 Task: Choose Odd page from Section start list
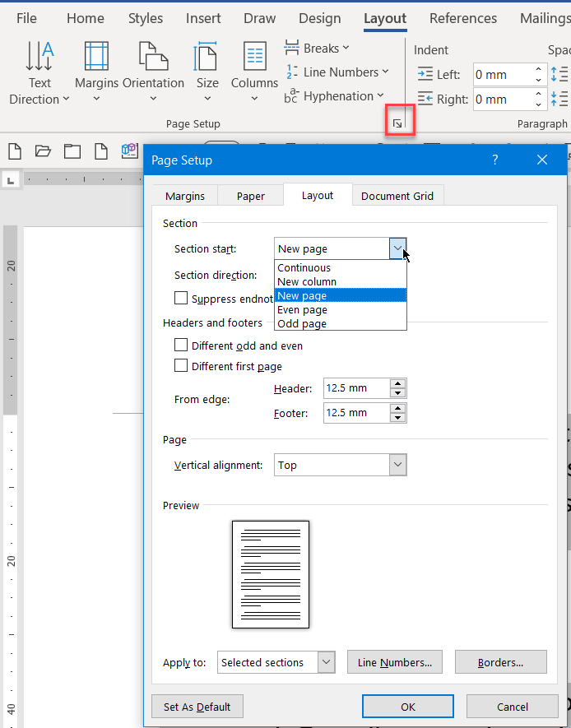341,323
